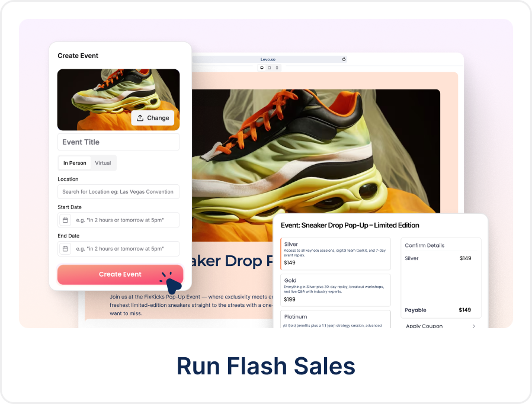Click the Change cover image button
Viewport: 532px width, 404px height.
click(x=153, y=118)
